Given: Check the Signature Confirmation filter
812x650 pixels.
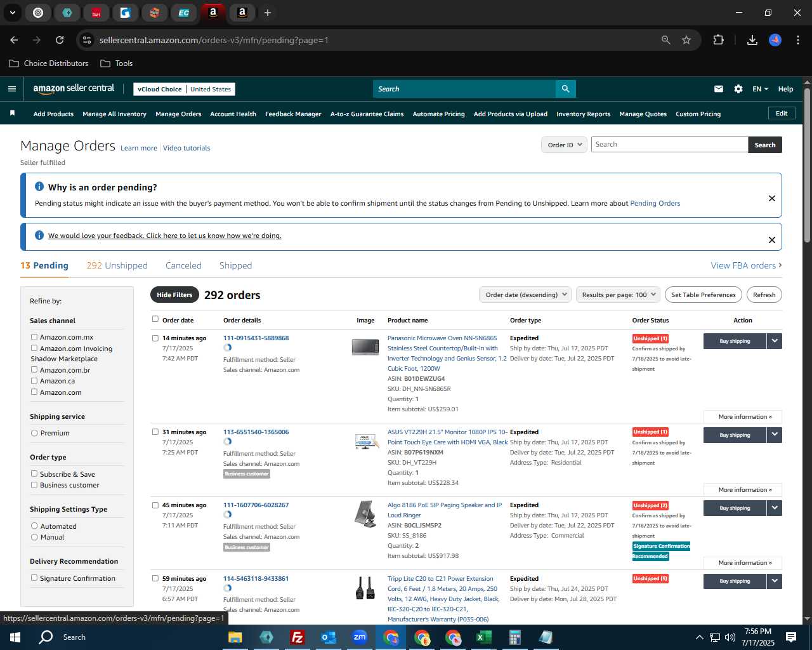Looking at the screenshot, I should (x=34, y=578).
